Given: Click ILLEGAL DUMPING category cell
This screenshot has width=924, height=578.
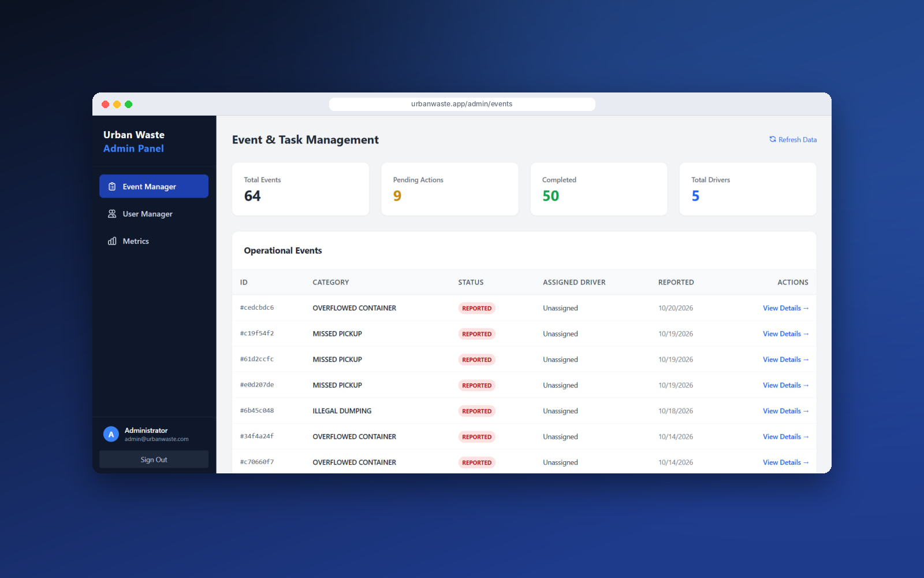Looking at the screenshot, I should 342,411.
